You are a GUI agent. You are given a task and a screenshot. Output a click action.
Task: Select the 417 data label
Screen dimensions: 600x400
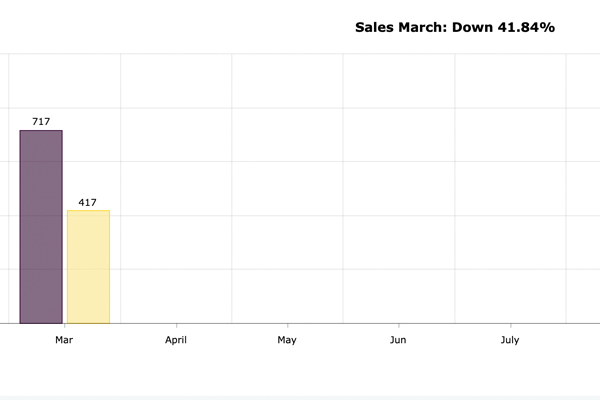(x=88, y=202)
